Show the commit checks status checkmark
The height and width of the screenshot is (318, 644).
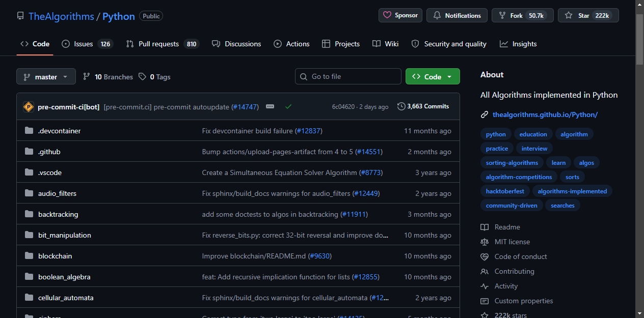[x=288, y=107]
